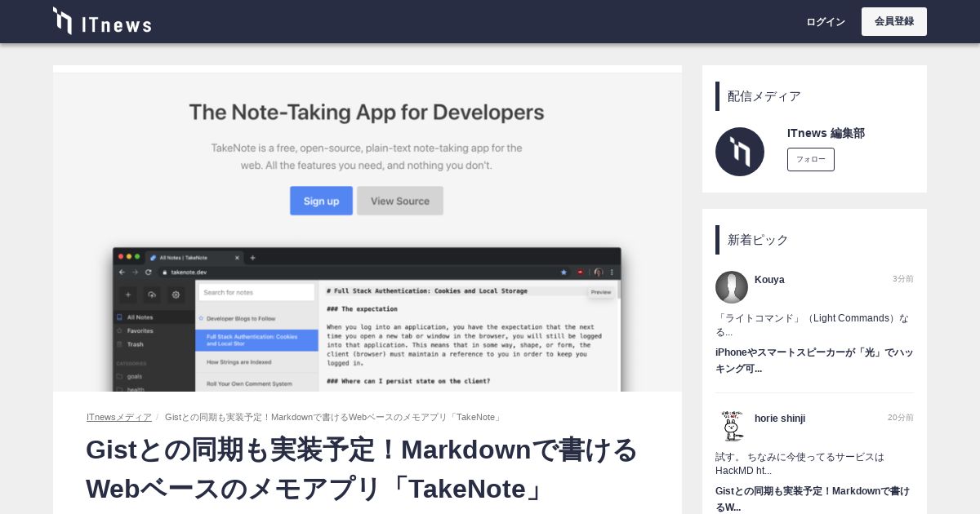This screenshot has width=980, height=514.
Task: Open the horie shinji user name link
Action: click(780, 418)
